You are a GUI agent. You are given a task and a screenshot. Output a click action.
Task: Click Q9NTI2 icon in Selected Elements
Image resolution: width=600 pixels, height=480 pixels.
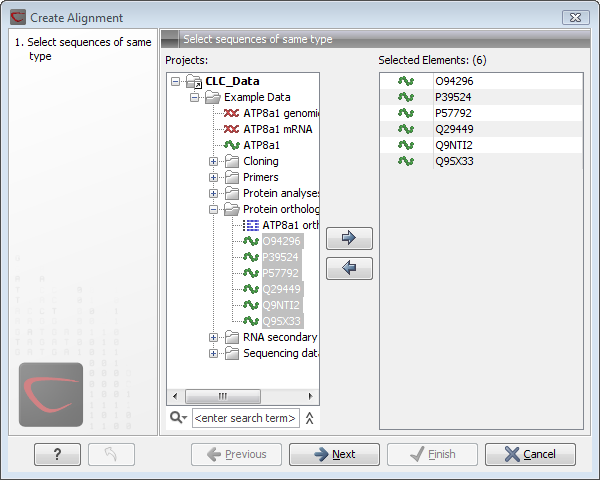click(406, 145)
